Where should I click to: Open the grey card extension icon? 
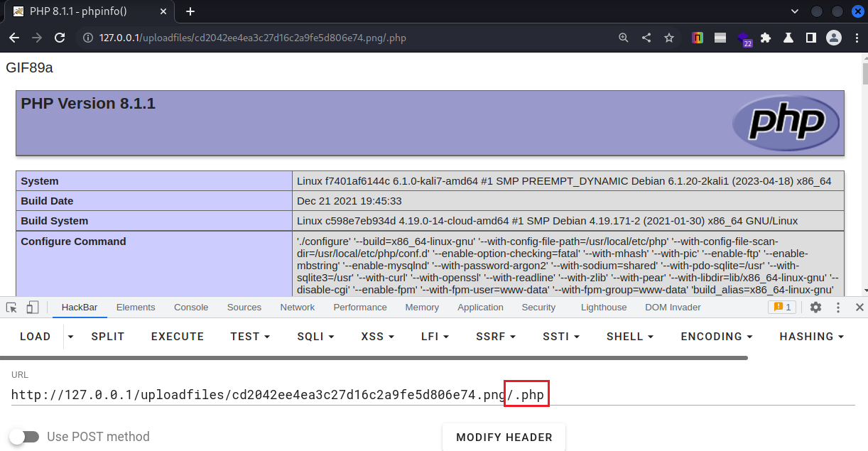coord(720,38)
